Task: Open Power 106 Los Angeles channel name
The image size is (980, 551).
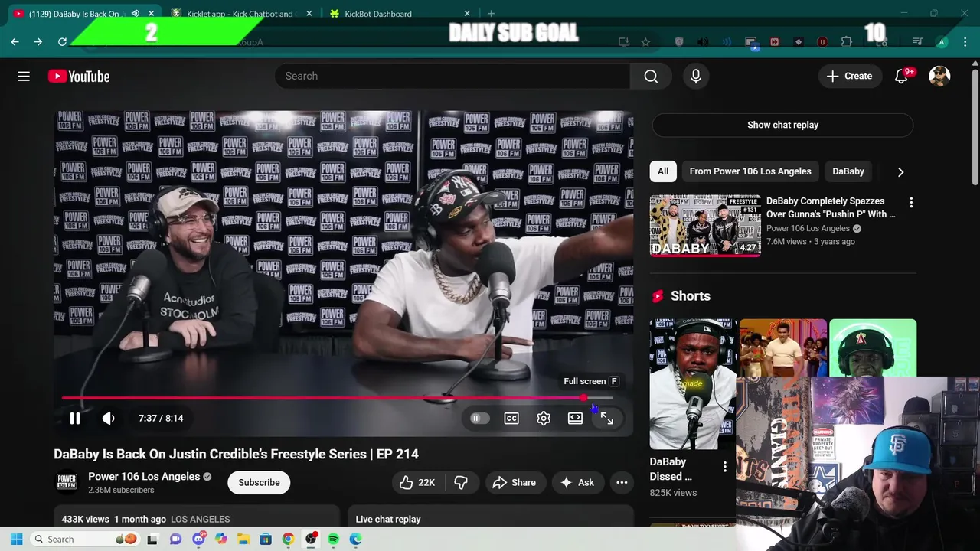Action: (144, 476)
